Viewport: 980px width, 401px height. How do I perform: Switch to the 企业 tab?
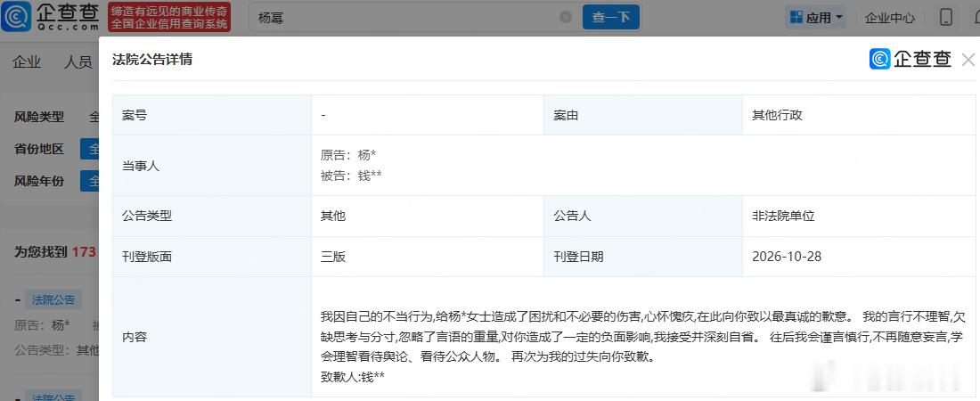(x=27, y=62)
